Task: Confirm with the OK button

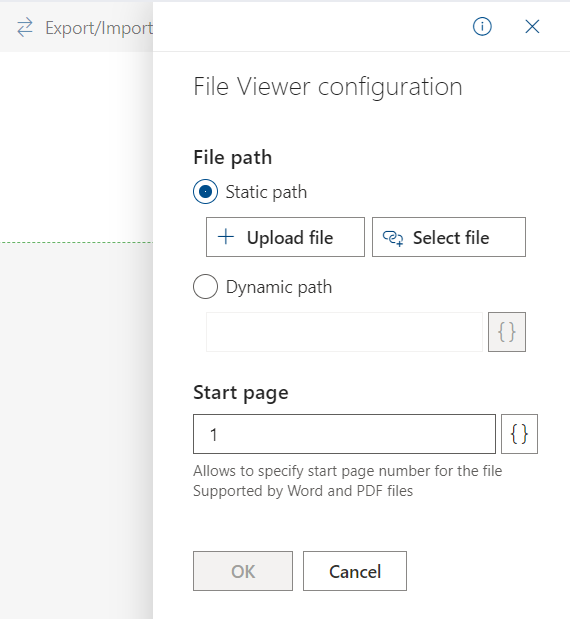Action: (x=243, y=571)
